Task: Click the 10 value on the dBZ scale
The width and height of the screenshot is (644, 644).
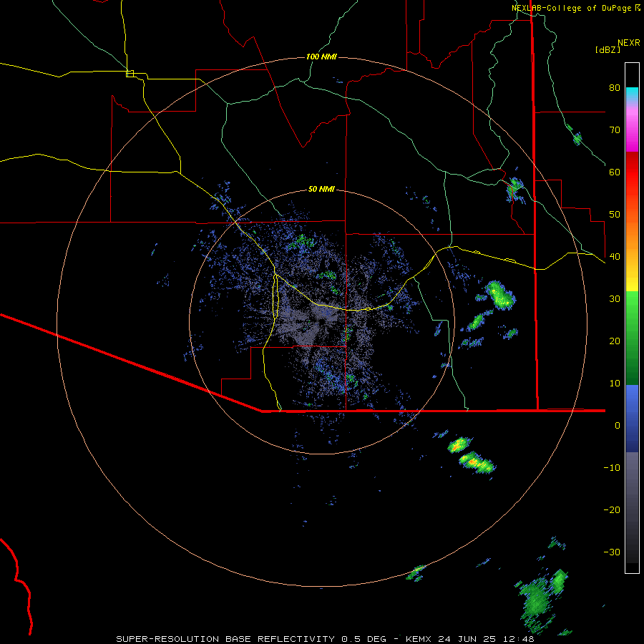Action: click(x=615, y=384)
